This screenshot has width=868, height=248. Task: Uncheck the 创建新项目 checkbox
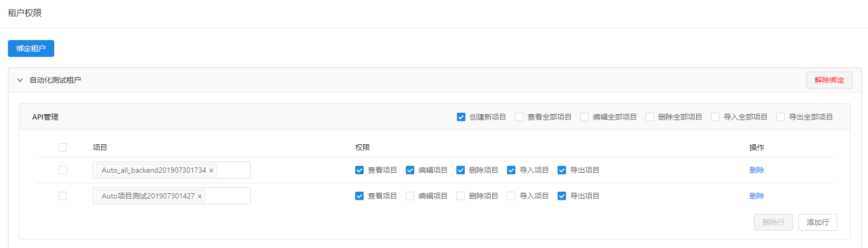(x=461, y=117)
